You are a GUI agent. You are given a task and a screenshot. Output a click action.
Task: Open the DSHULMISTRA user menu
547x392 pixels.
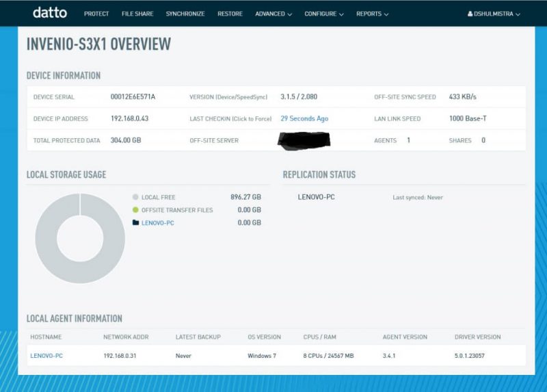pos(494,14)
